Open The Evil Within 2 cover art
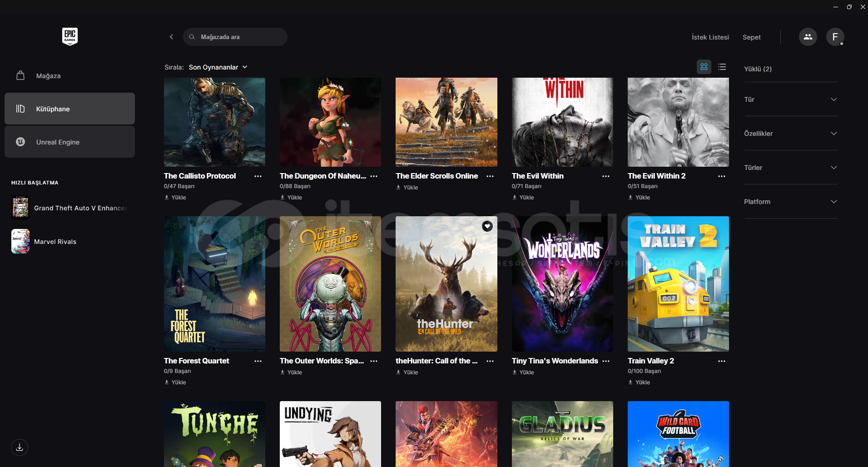This screenshot has width=868, height=467. click(678, 122)
